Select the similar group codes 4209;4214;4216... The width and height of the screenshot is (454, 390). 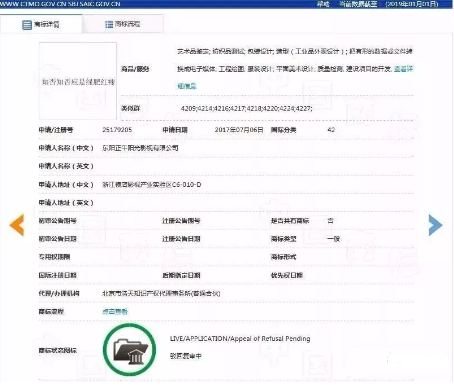[x=247, y=108]
